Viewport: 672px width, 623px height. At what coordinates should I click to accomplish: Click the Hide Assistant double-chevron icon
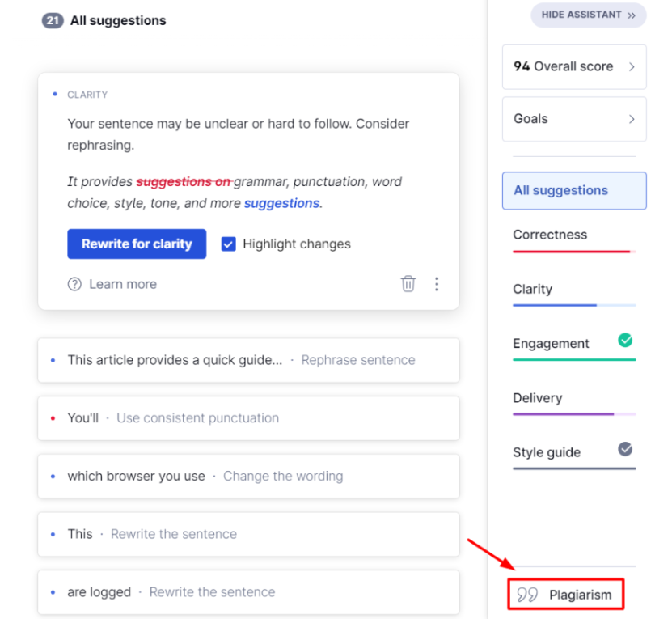click(632, 15)
